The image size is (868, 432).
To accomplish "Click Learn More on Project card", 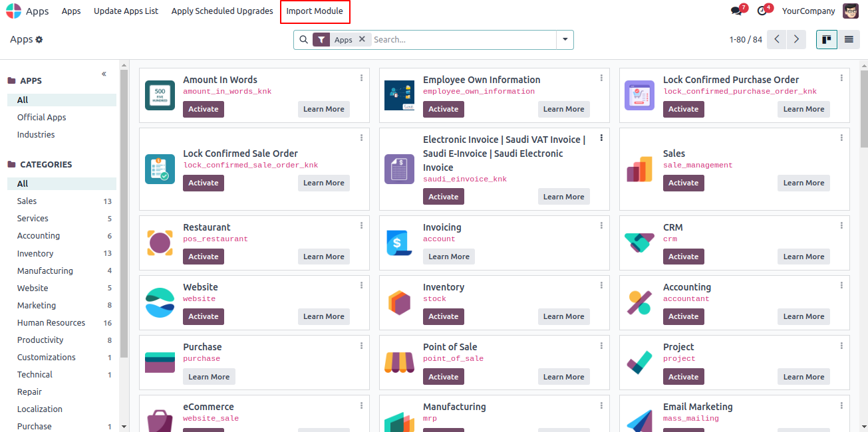I will point(804,377).
